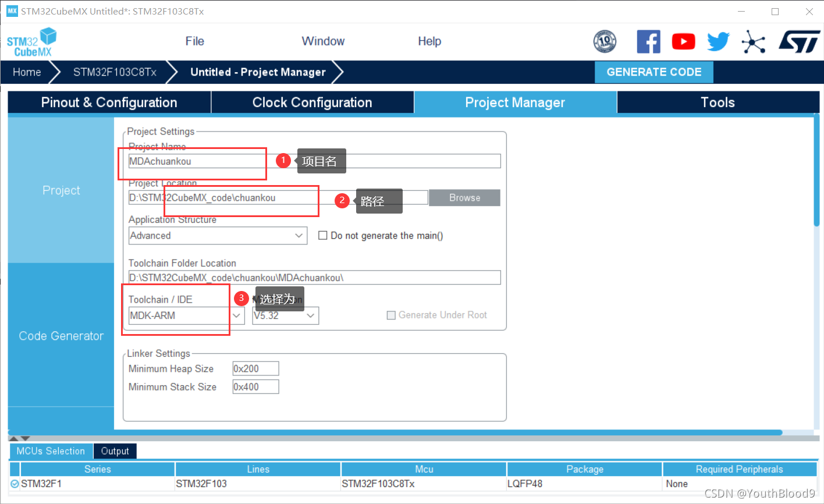824x504 pixels.
Task: Open the Help menu
Action: (x=429, y=41)
